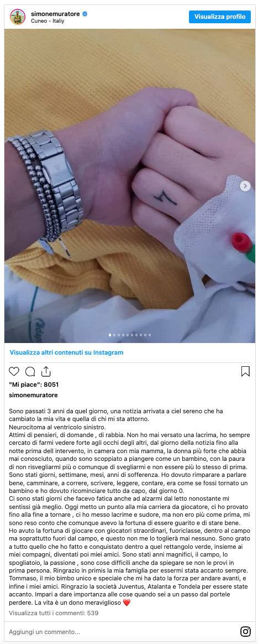The image size is (258, 644).
Task: Open Visualizza altri contenuti su Instagram link
Action: click(x=66, y=352)
